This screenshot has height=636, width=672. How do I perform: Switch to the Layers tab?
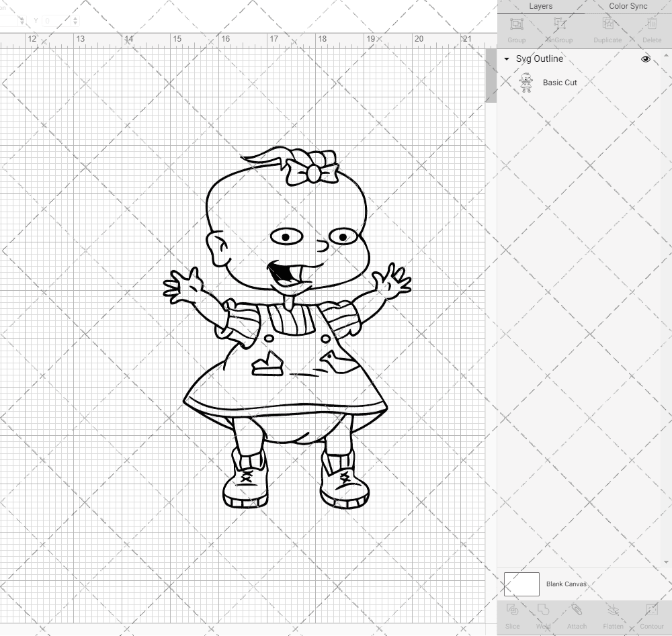point(541,6)
